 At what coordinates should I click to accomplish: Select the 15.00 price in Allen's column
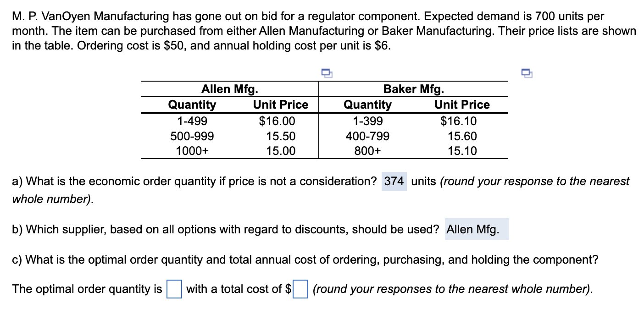[x=282, y=151]
